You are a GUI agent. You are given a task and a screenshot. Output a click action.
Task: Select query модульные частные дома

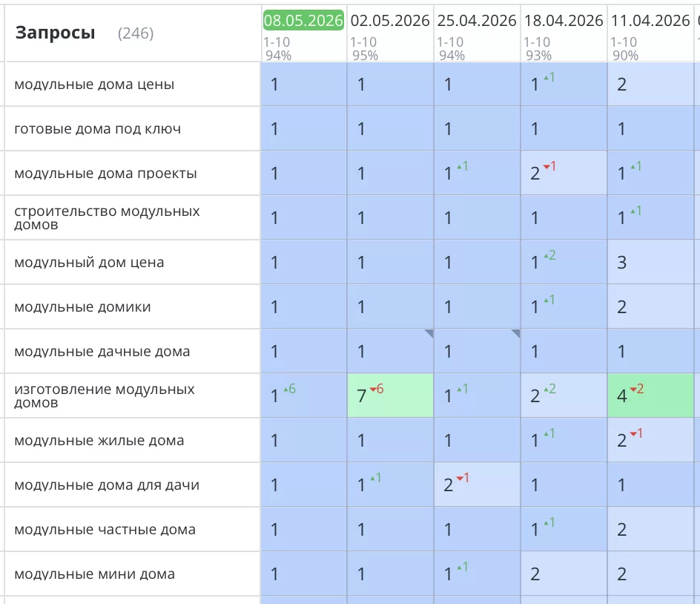(105, 529)
